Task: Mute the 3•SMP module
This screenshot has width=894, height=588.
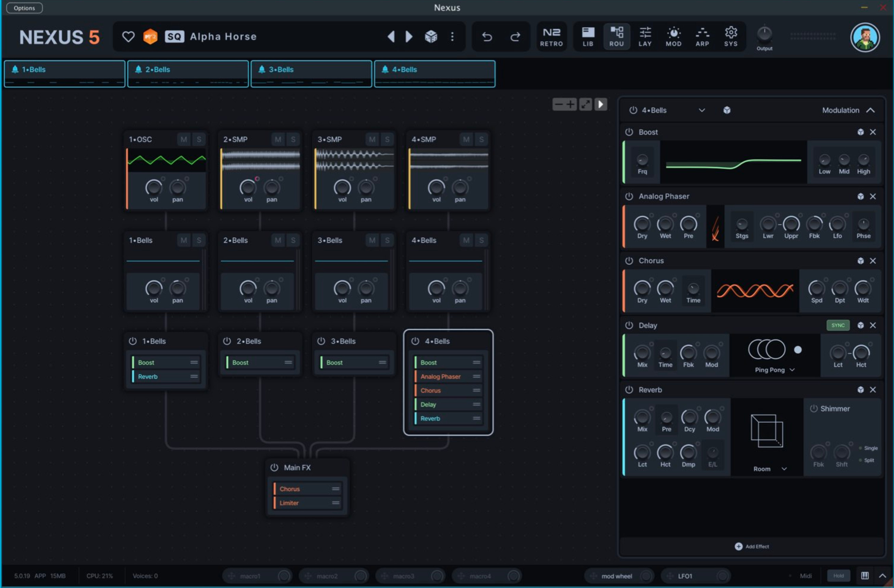Action: tap(372, 139)
